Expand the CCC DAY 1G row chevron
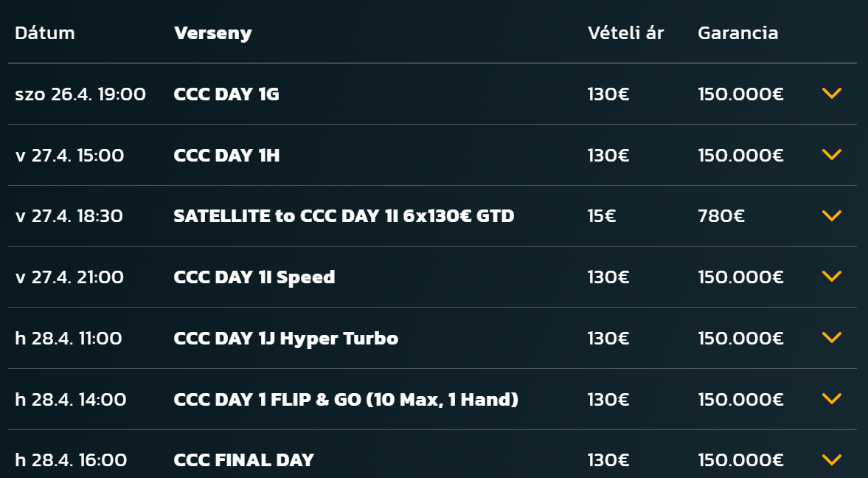The height and width of the screenshot is (478, 868). point(831,94)
